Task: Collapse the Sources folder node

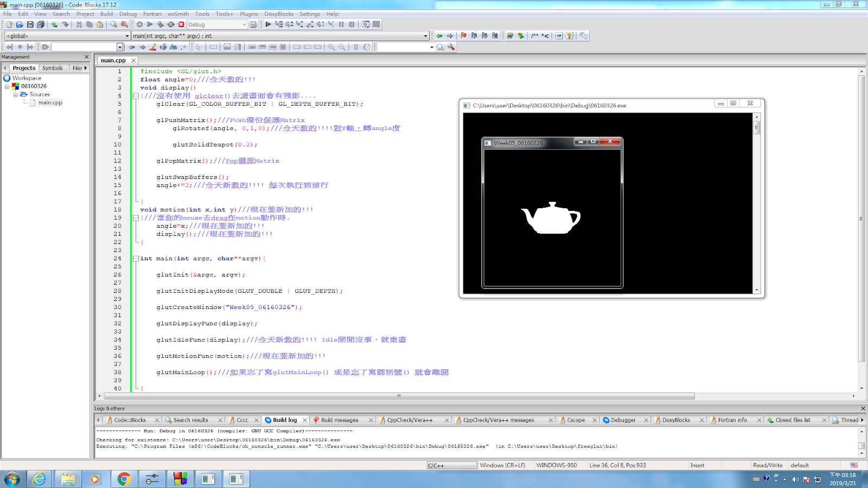Action: click(16, 94)
